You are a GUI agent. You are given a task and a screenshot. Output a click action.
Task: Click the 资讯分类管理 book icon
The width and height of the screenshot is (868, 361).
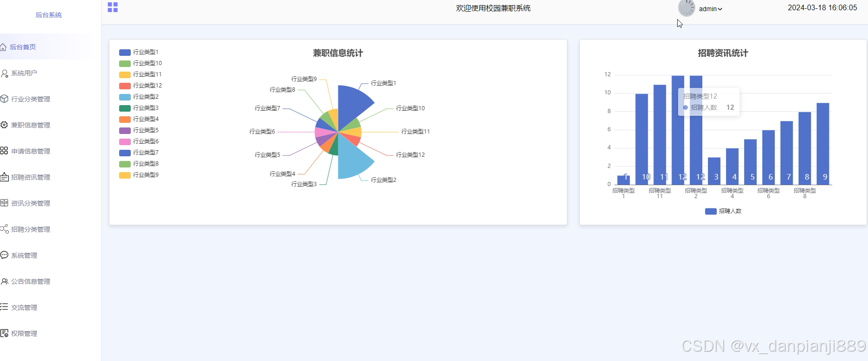(4, 203)
